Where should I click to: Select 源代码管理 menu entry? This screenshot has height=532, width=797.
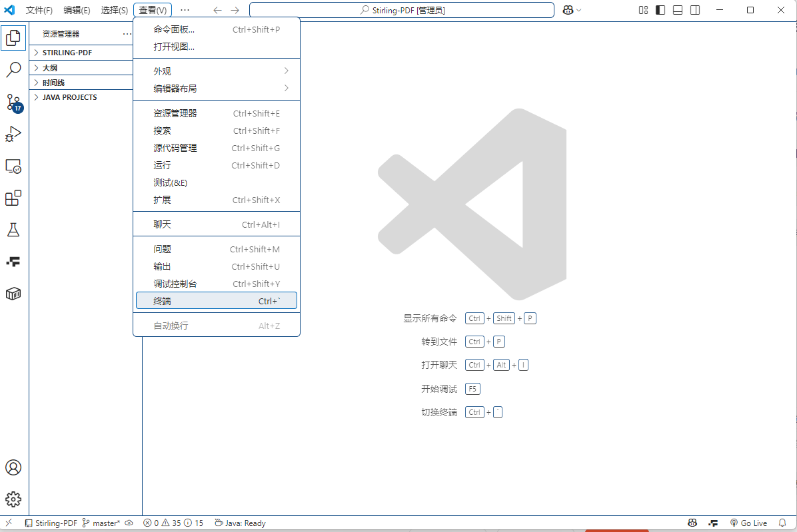(217, 148)
